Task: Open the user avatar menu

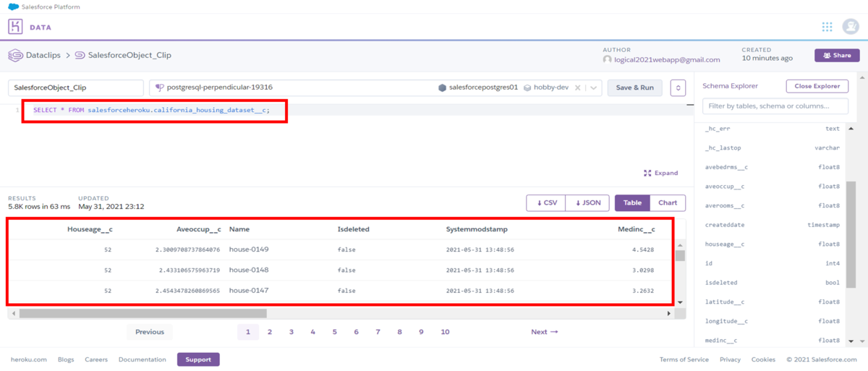Action: [x=851, y=27]
